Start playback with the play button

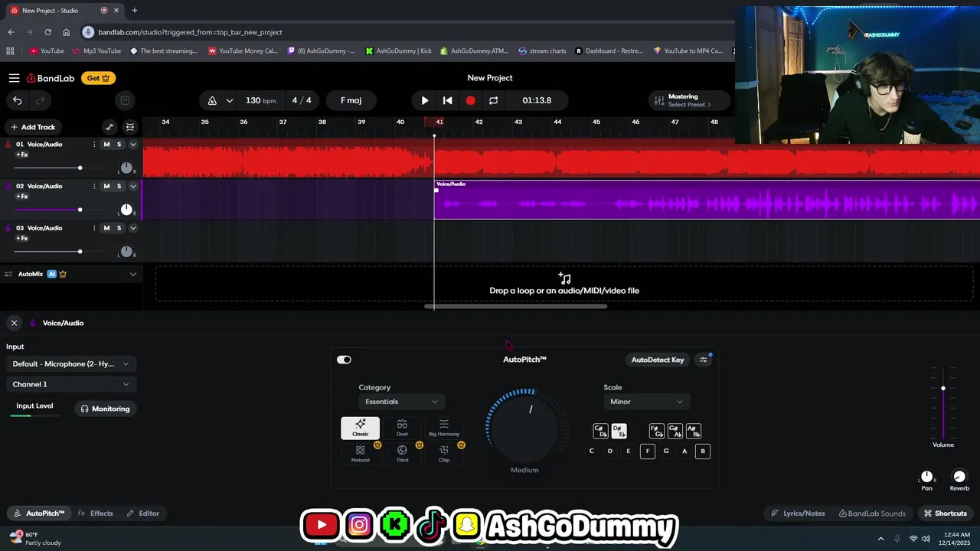click(x=425, y=100)
